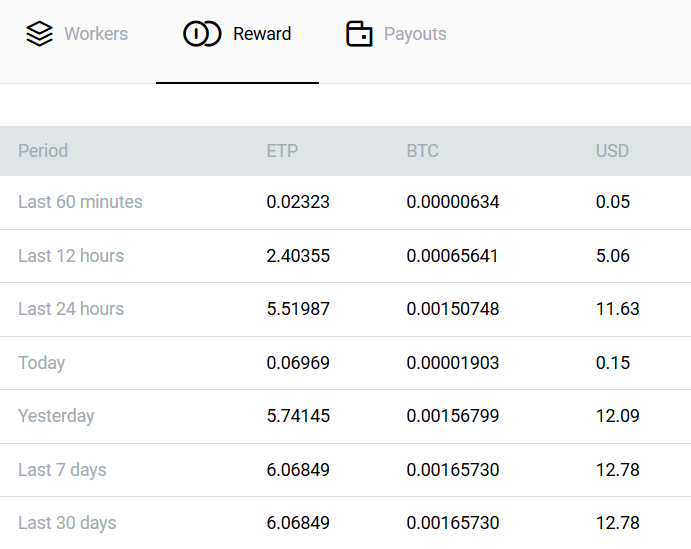Click the Last 12 hours period label
This screenshot has width=691, height=549.
click(71, 256)
